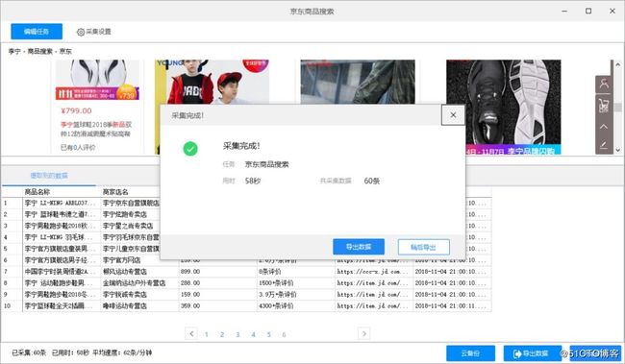Click the https://ccc-x.jd.com link cell
The height and width of the screenshot is (364, 625).
click(373, 272)
